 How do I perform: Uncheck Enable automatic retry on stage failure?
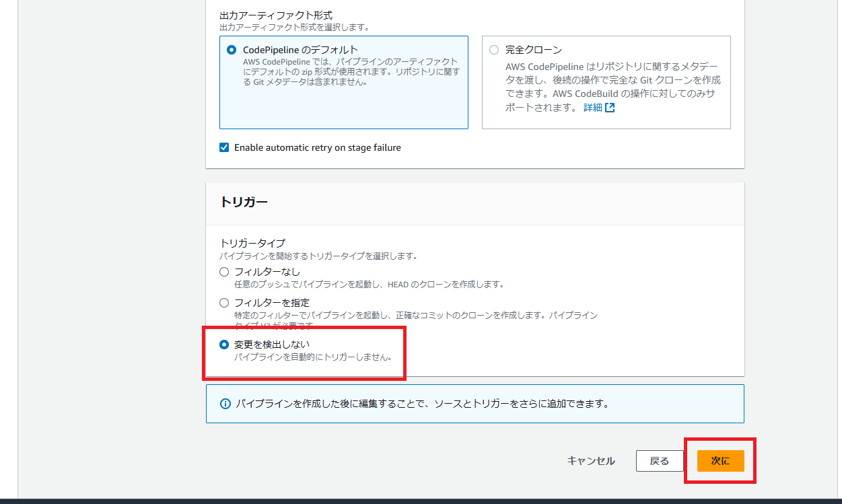223,147
